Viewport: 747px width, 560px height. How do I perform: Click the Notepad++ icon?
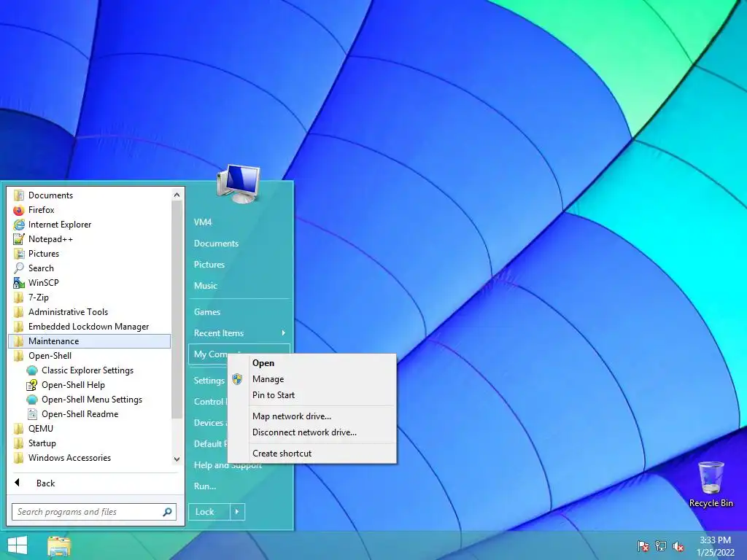[x=18, y=239]
